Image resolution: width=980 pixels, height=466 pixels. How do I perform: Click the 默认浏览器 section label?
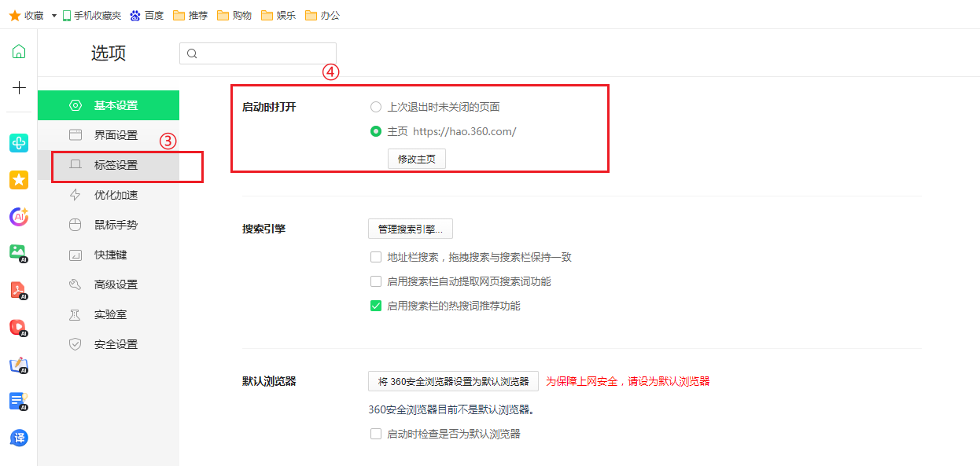point(269,381)
